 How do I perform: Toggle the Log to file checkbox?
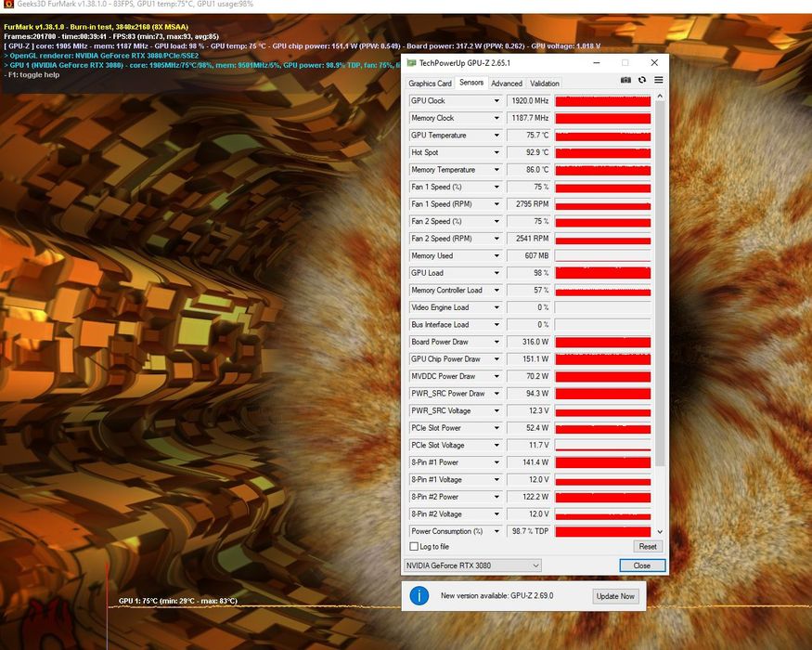click(x=414, y=546)
